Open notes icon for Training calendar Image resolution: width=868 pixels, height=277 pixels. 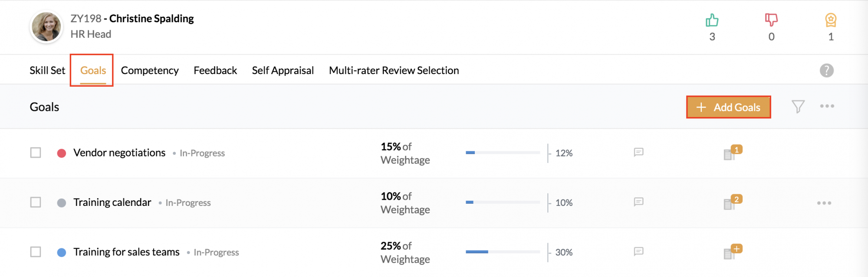[x=732, y=202]
